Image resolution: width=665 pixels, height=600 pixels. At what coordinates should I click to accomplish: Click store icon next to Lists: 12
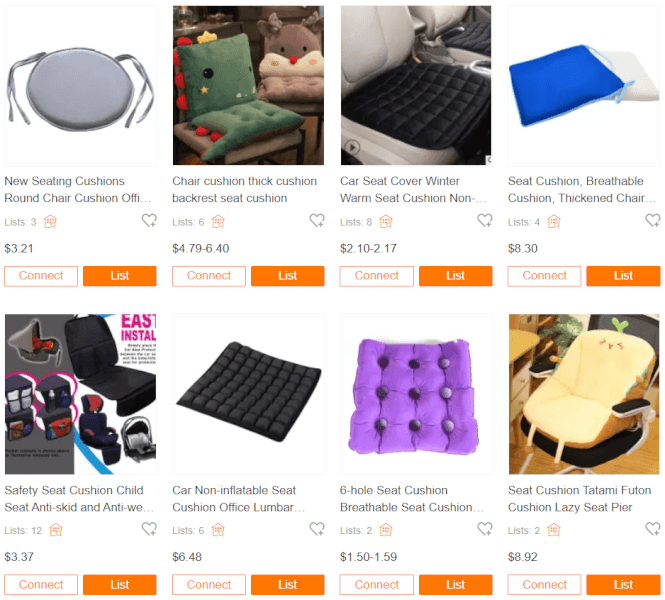click(x=56, y=530)
